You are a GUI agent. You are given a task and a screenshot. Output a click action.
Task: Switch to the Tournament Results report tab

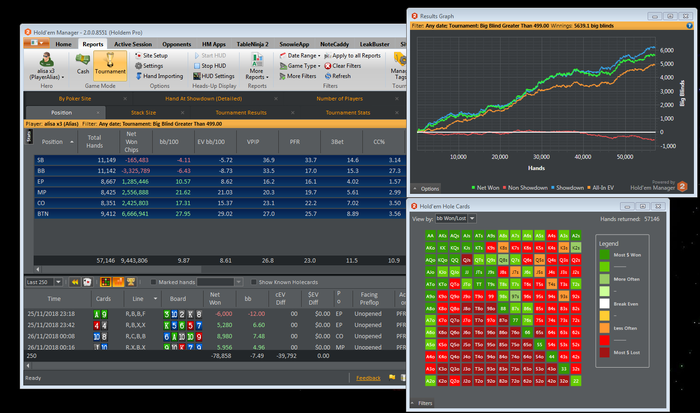241,113
